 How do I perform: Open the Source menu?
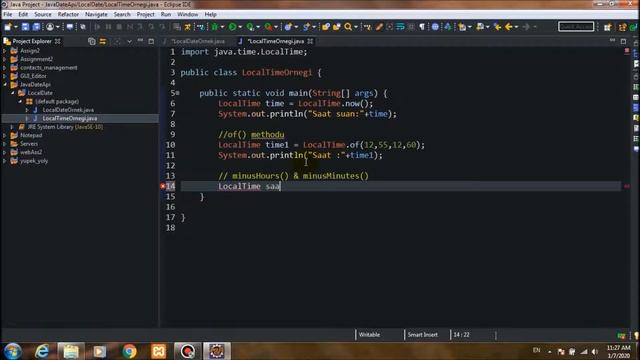pyautogui.click(x=43, y=14)
